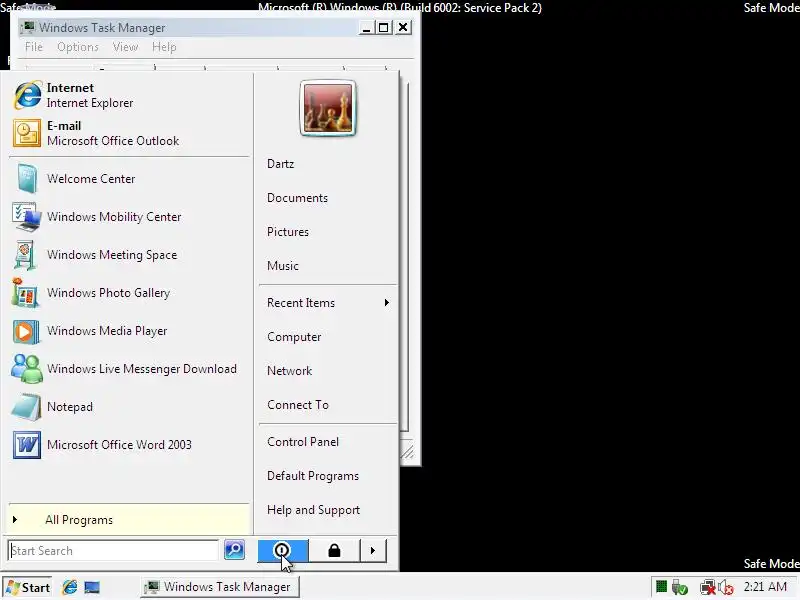Viewport: 800px width, 600px height.
Task: Open Pictures folder
Action: click(328, 232)
